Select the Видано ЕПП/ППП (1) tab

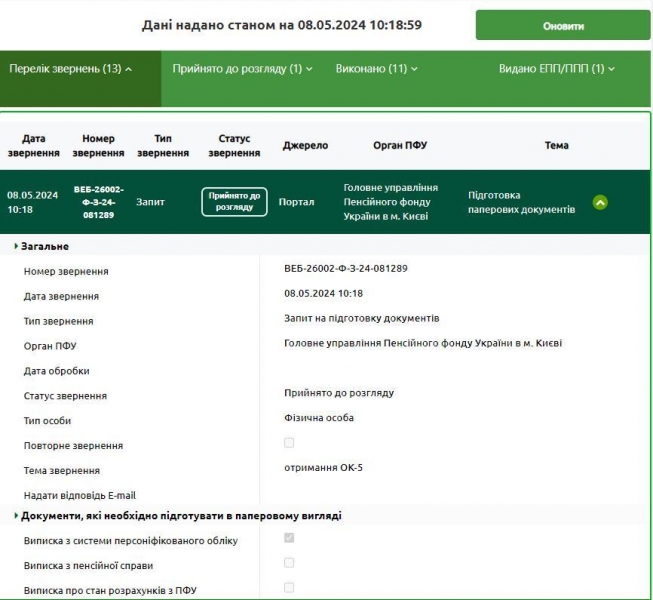tap(556, 69)
